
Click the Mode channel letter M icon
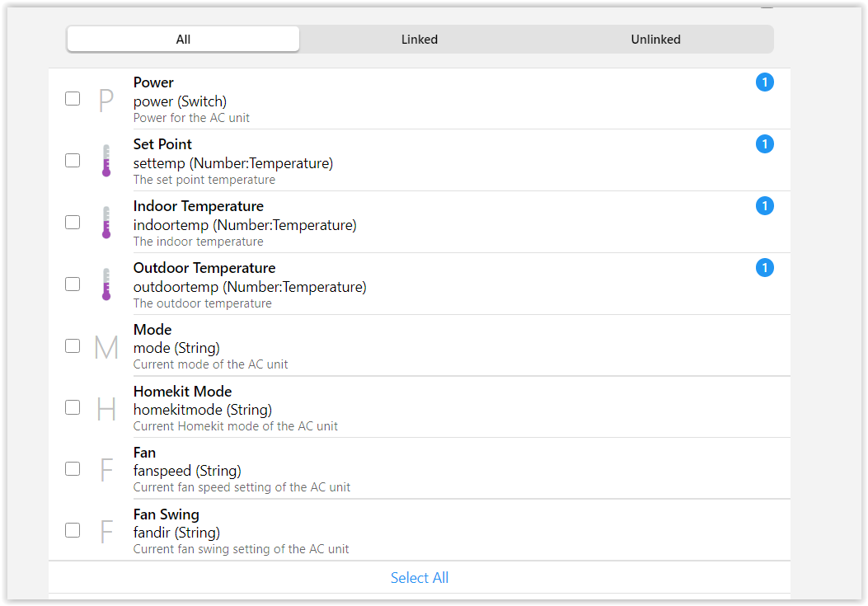106,347
